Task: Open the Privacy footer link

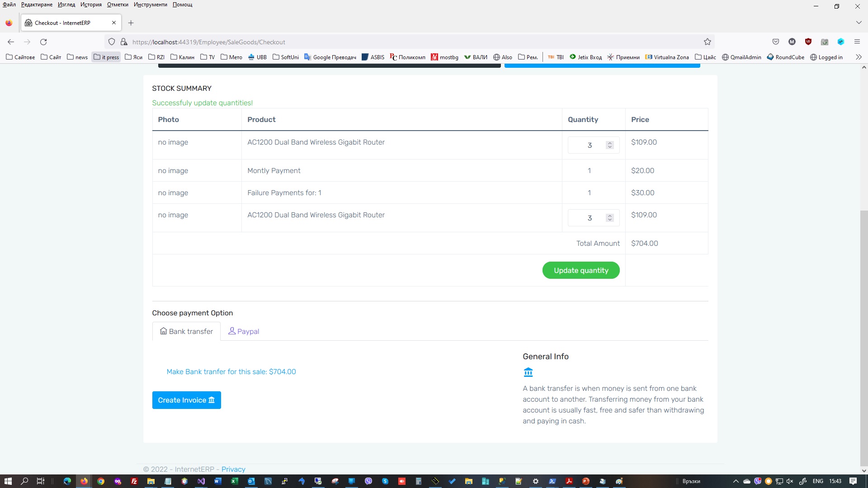Action: [233, 469]
